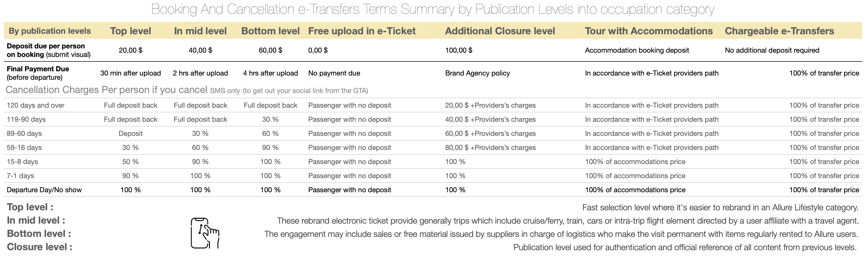Select the 120 days and over row label
868x268 pixels.
click(x=35, y=105)
